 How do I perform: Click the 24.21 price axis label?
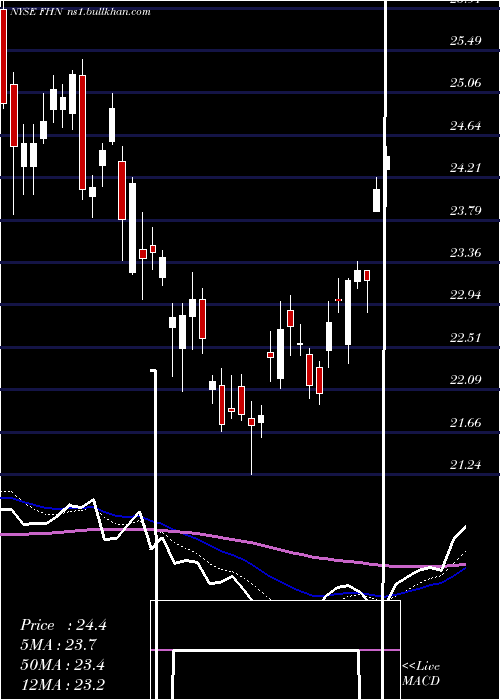[466, 168]
